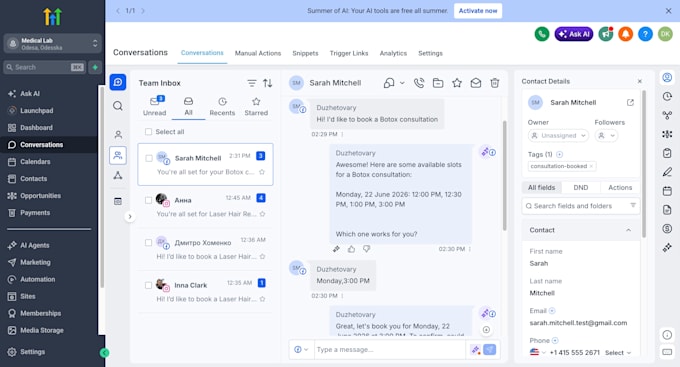The height and width of the screenshot is (367, 680).
Task: Open Calendars in the sidebar
Action: coord(35,162)
